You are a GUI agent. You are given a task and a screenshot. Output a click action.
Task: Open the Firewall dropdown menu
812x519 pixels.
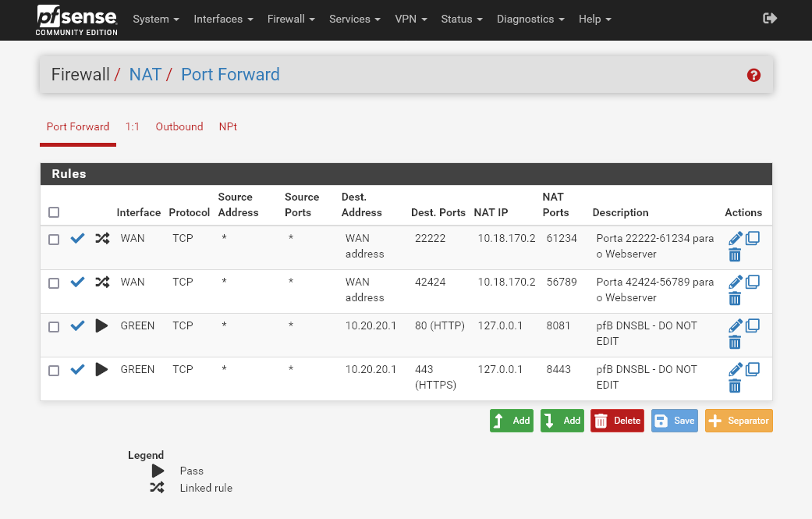[291, 19]
